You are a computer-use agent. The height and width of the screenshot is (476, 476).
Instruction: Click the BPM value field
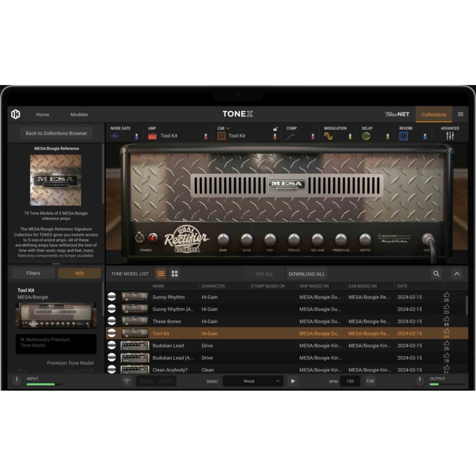350,381
